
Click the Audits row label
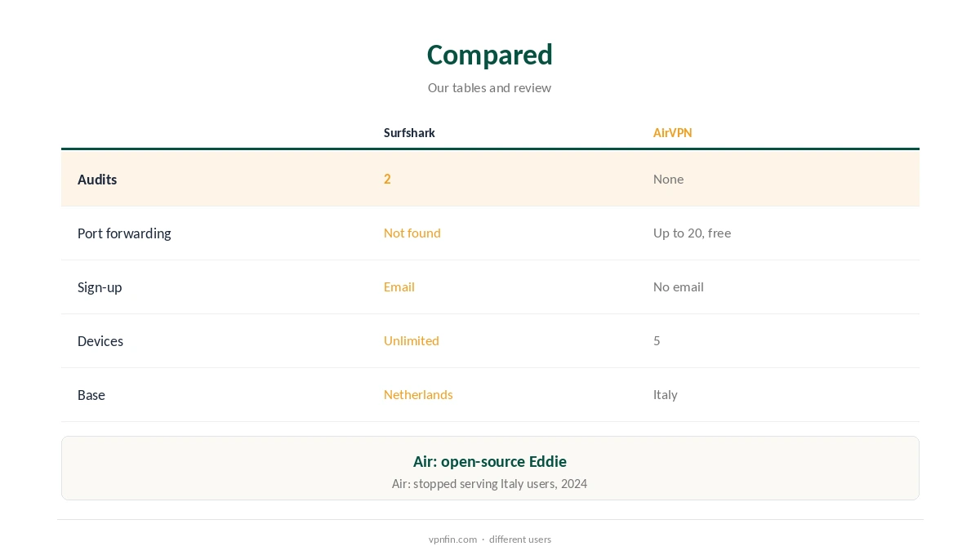point(97,180)
